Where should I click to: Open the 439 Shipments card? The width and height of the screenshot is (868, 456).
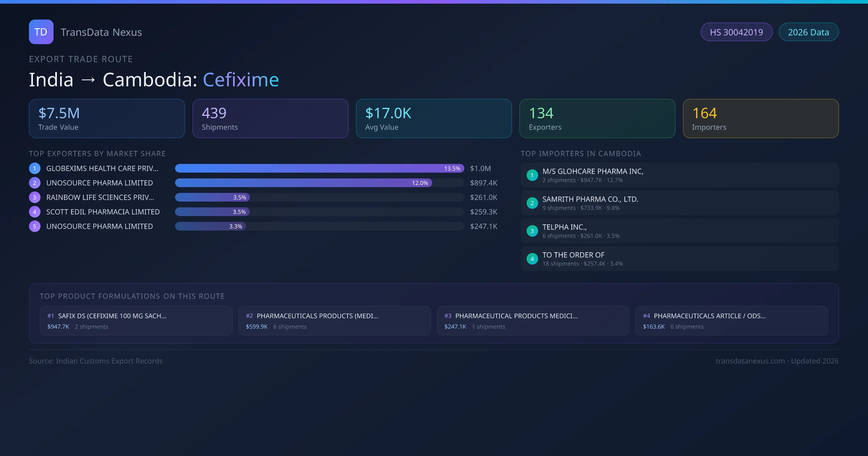pyautogui.click(x=270, y=118)
